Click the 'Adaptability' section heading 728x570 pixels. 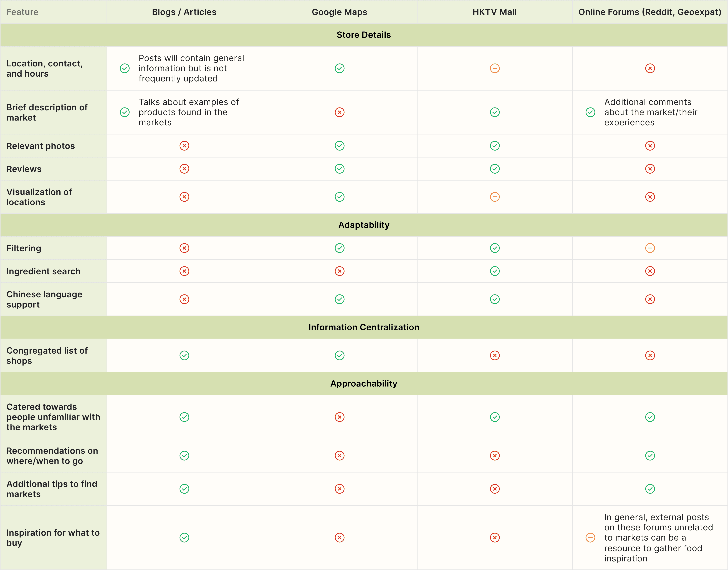(364, 225)
